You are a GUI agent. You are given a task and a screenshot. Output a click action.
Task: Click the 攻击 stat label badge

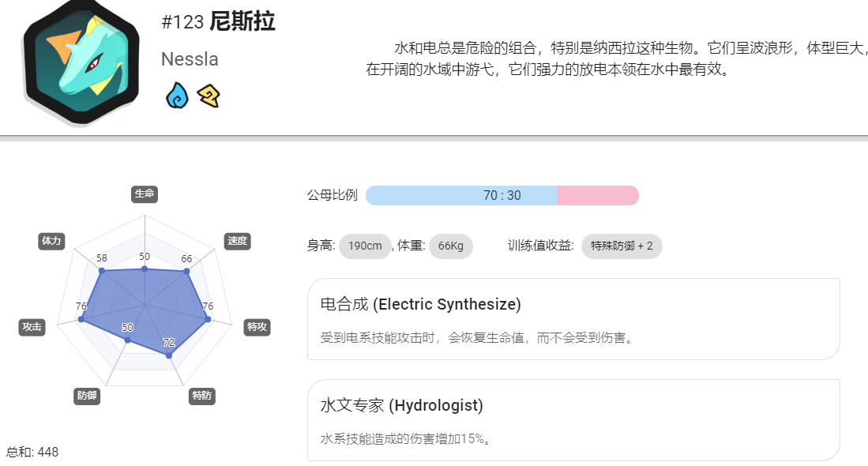pos(32,327)
